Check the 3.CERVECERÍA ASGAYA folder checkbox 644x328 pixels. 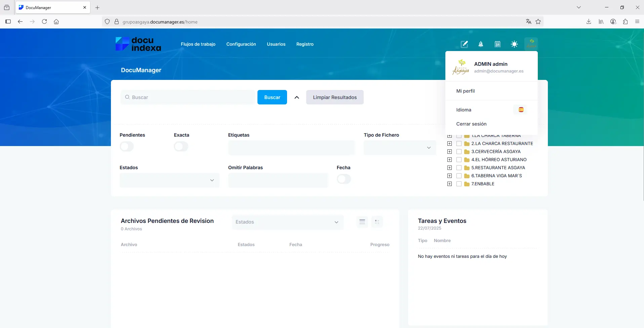459,152
